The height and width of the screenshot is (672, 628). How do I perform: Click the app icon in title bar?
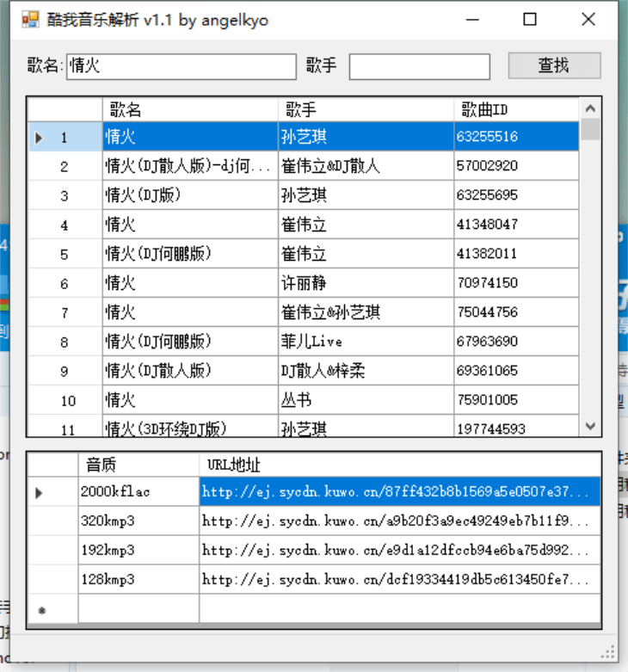pyautogui.click(x=30, y=20)
